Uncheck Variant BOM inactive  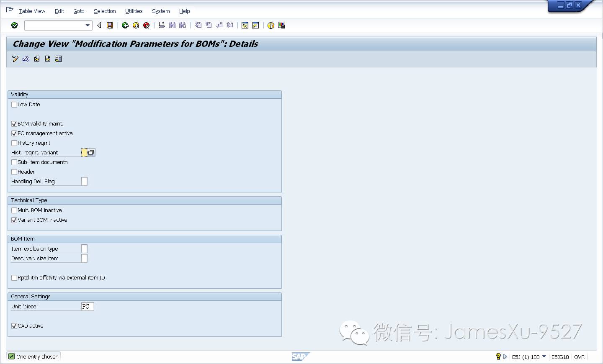click(x=14, y=220)
